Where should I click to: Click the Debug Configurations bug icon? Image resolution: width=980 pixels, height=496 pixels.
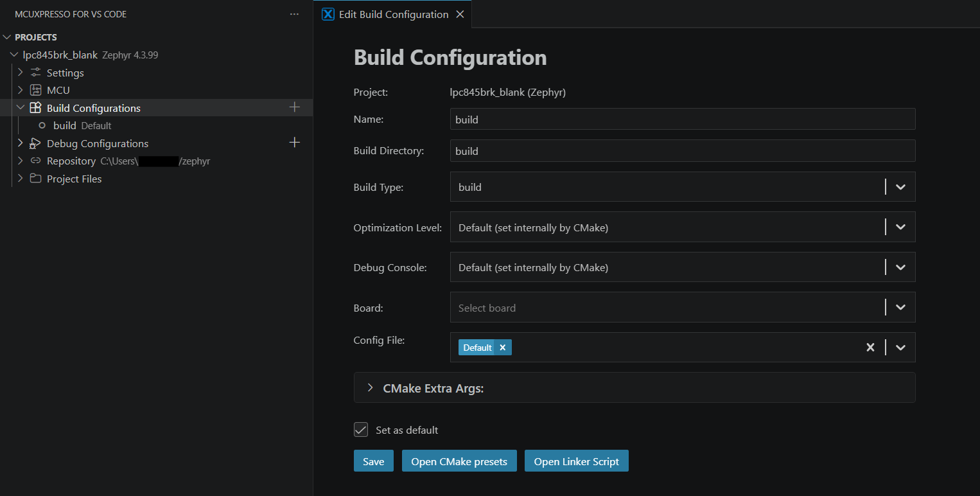click(x=36, y=143)
